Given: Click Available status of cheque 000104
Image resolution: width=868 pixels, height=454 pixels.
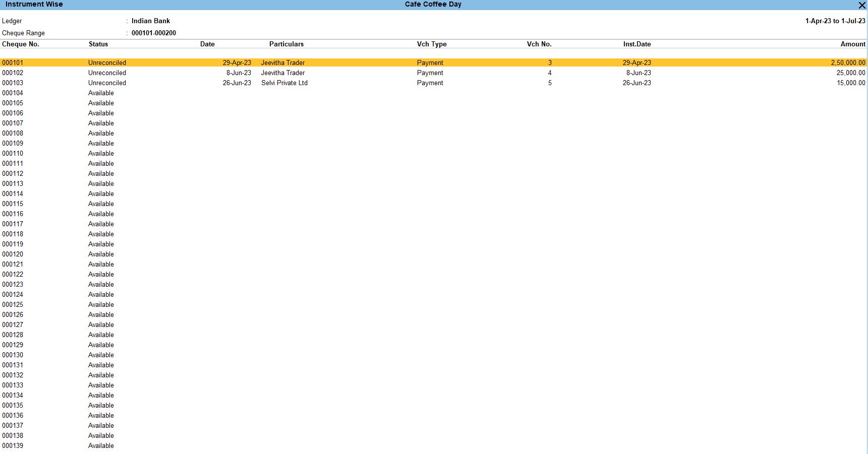Looking at the screenshot, I should click(x=101, y=93).
